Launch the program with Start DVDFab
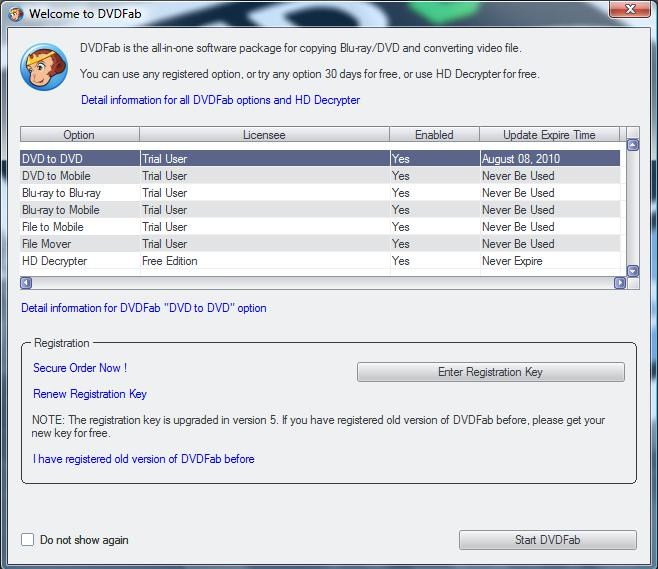 (x=548, y=540)
